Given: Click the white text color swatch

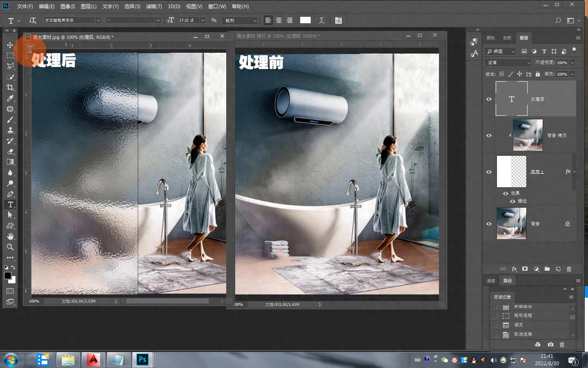Looking at the screenshot, I should click(305, 20).
